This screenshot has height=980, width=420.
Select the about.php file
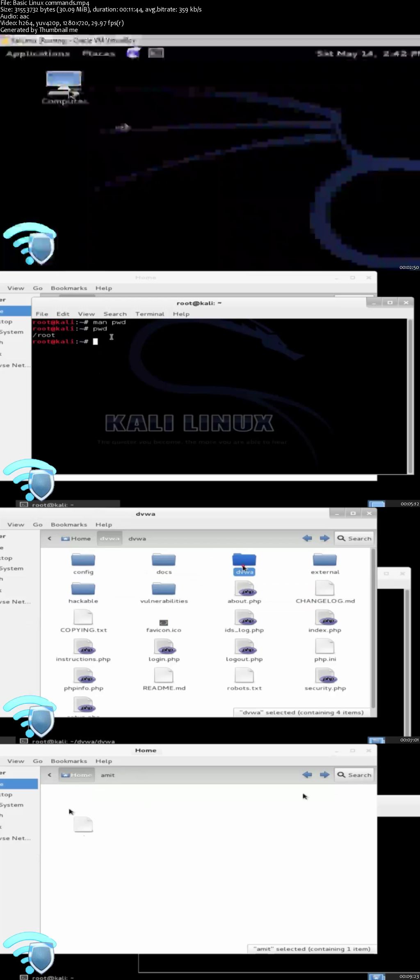[x=244, y=592]
